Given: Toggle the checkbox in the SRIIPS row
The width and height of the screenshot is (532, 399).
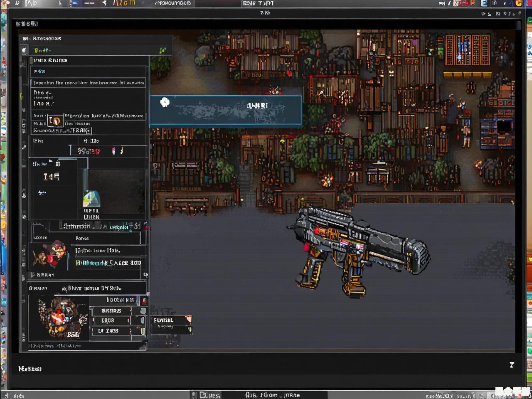Looking at the screenshot, I should click(143, 311).
